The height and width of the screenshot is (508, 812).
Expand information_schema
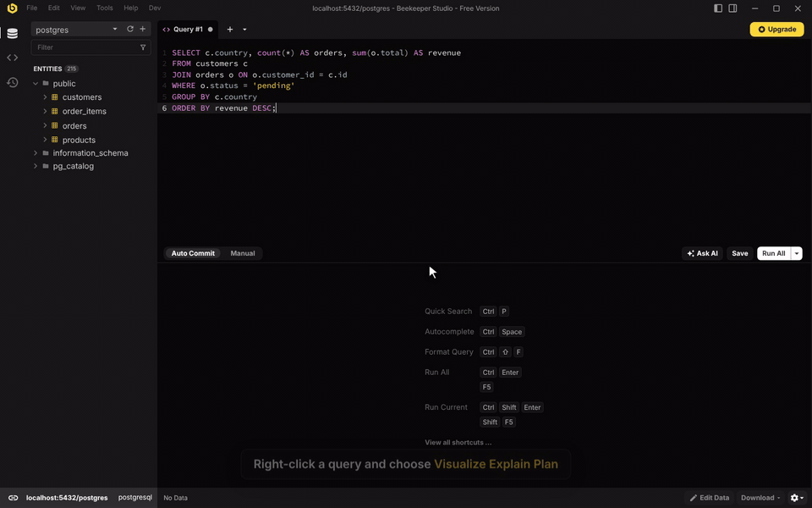point(36,153)
